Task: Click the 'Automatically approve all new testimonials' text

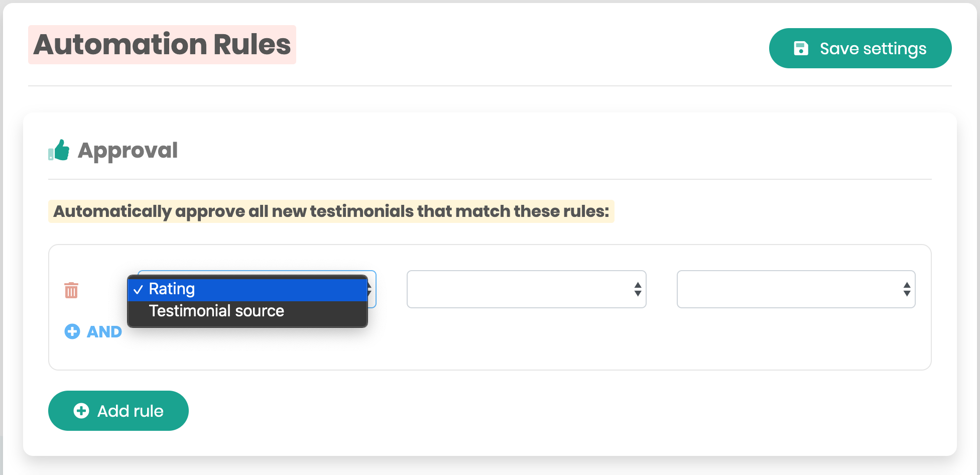Action: click(x=331, y=211)
